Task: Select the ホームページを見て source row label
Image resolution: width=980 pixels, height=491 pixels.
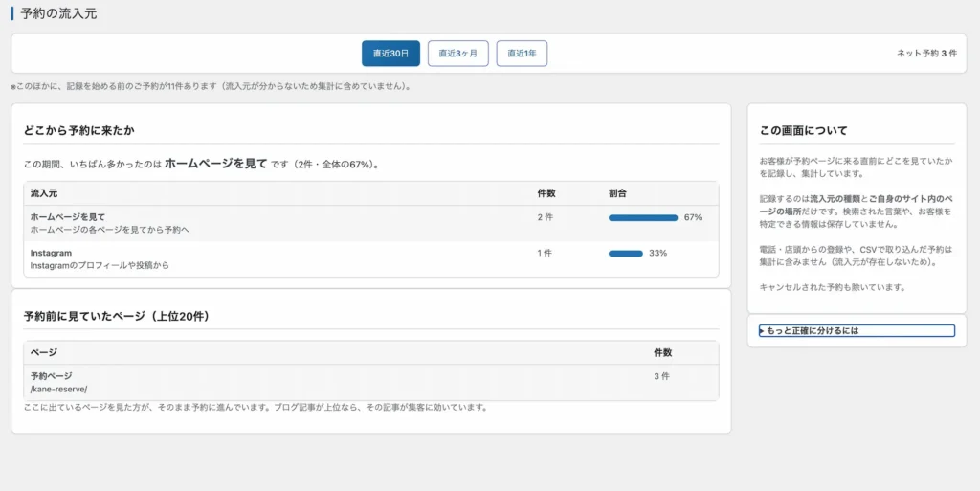Action: 68,216
